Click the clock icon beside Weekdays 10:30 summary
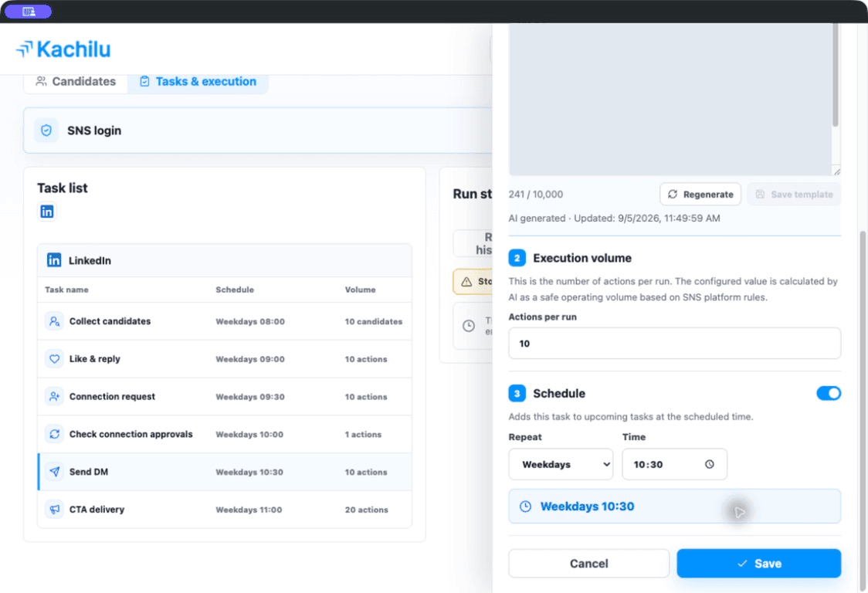The image size is (868, 593). click(525, 506)
